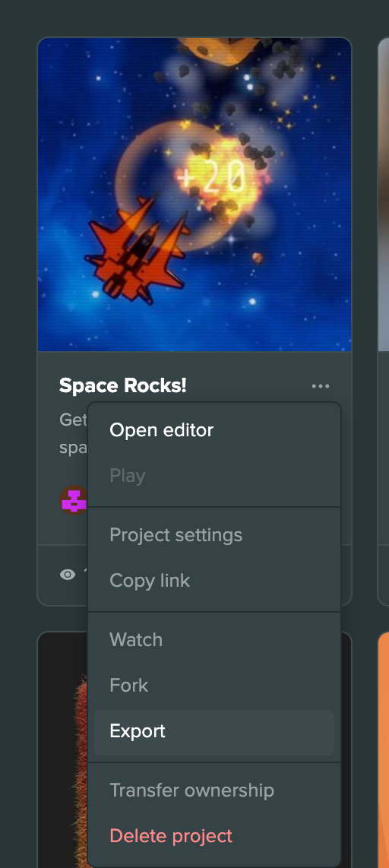
Task: Click the orange spaceship in the thumbnail
Action: tap(136, 250)
